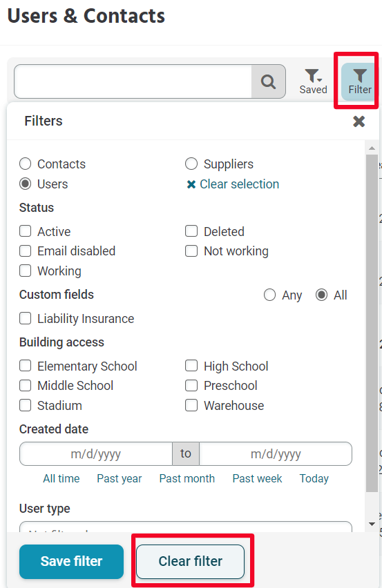Select the Suppliers radio button
382x588 pixels.
coord(191,164)
